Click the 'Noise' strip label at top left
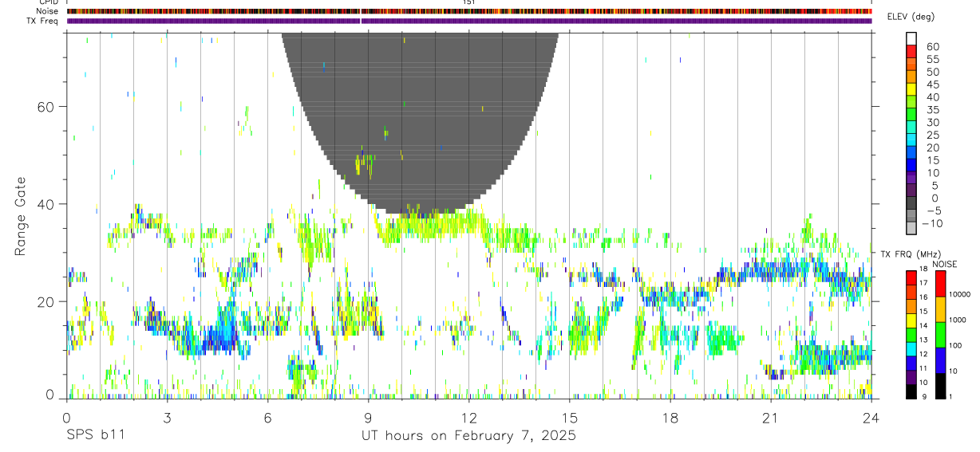 (47, 11)
